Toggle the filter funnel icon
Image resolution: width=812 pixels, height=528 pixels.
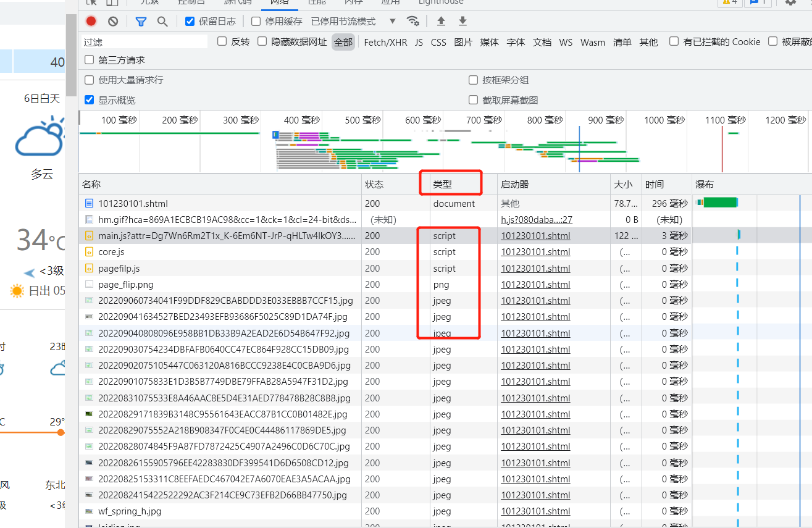tap(141, 21)
